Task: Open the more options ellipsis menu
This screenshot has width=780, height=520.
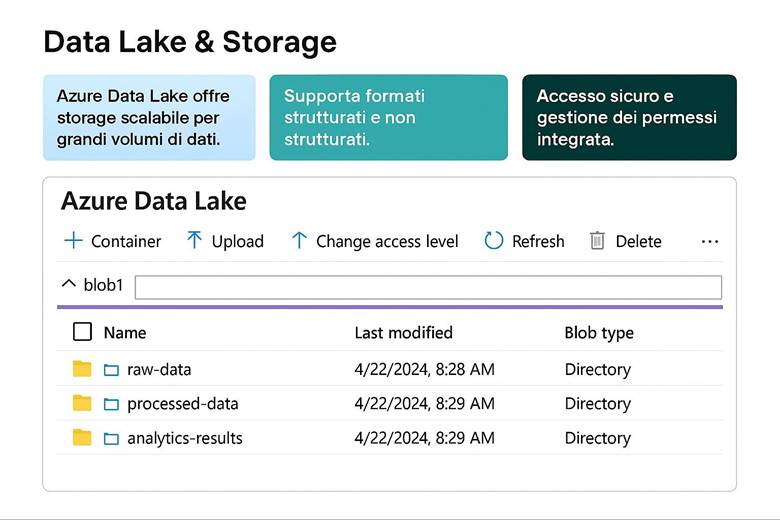Action: click(x=710, y=241)
